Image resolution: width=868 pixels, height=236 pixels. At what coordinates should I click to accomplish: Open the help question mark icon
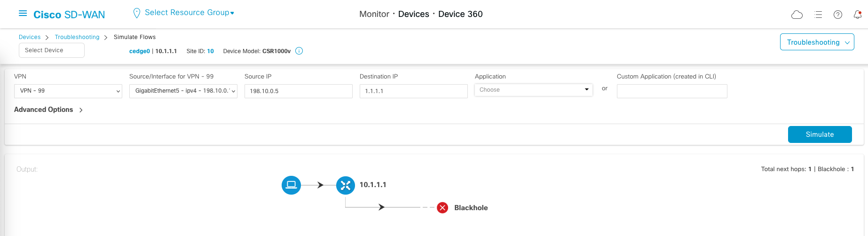coord(838,15)
